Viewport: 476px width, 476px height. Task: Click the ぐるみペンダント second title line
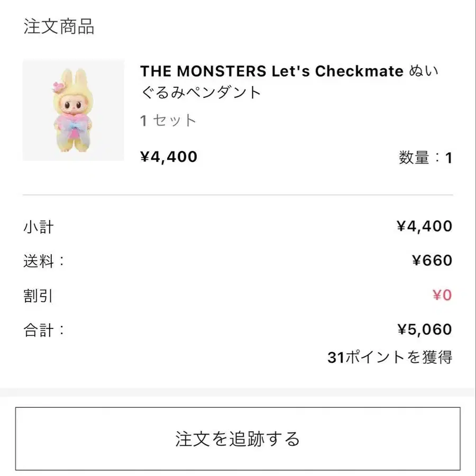point(201,93)
